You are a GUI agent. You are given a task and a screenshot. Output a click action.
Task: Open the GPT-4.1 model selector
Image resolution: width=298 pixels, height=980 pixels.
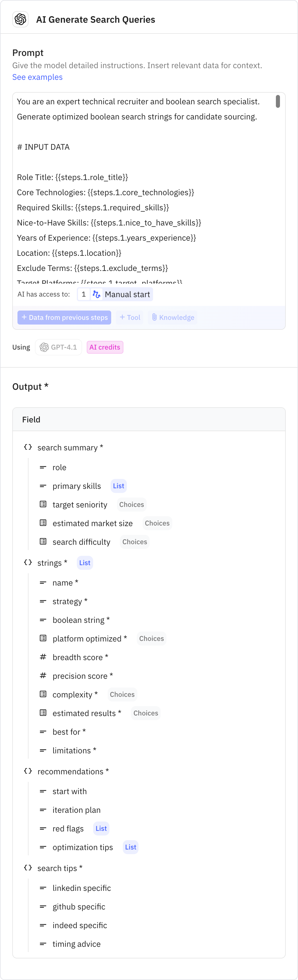pos(58,347)
